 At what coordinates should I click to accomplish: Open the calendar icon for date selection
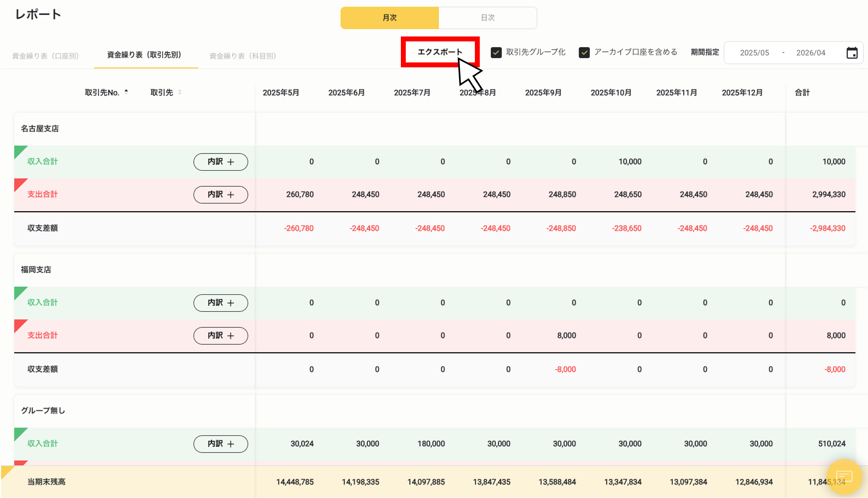point(852,52)
